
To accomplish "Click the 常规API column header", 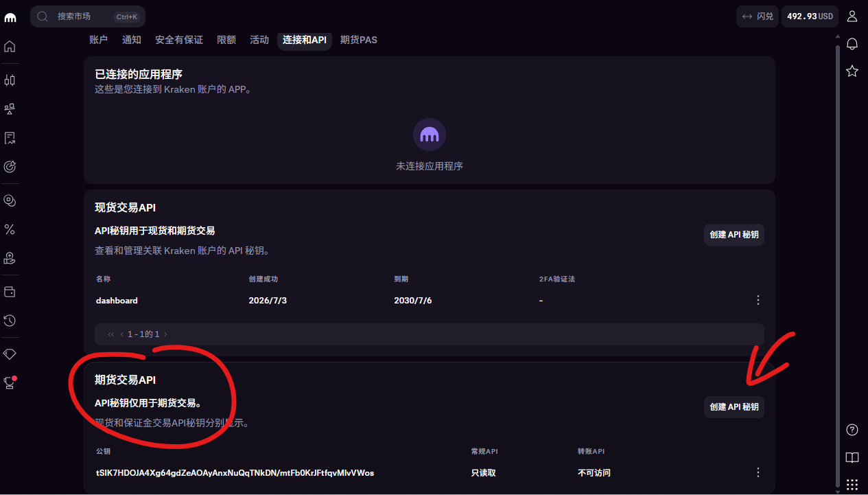I will 484,452.
